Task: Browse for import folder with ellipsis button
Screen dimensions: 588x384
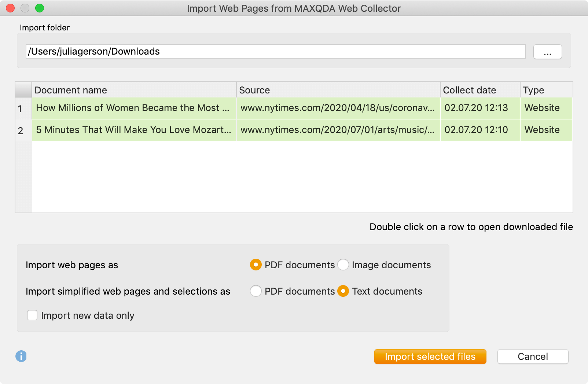Action: (x=547, y=52)
